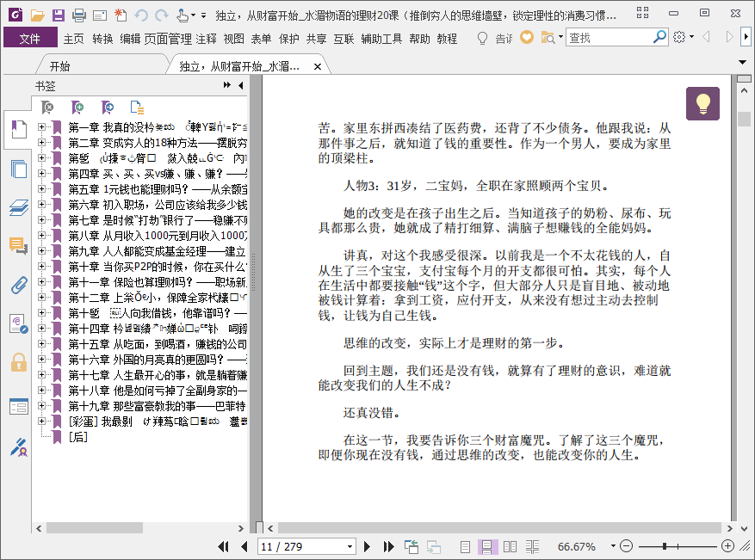Switch to continuous facing view
755x560 pixels.
[x=532, y=546]
